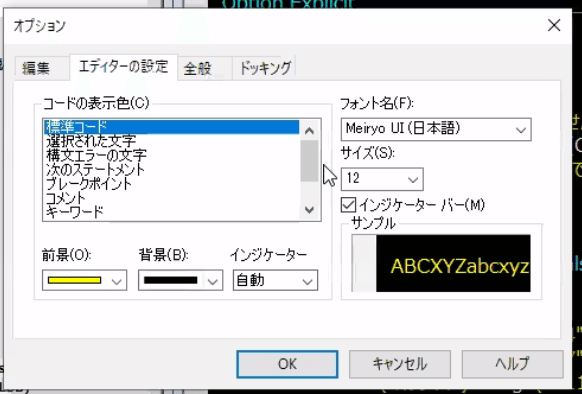Expand the サイズ 12 dropdown
This screenshot has width=582, height=394.
(x=382, y=179)
